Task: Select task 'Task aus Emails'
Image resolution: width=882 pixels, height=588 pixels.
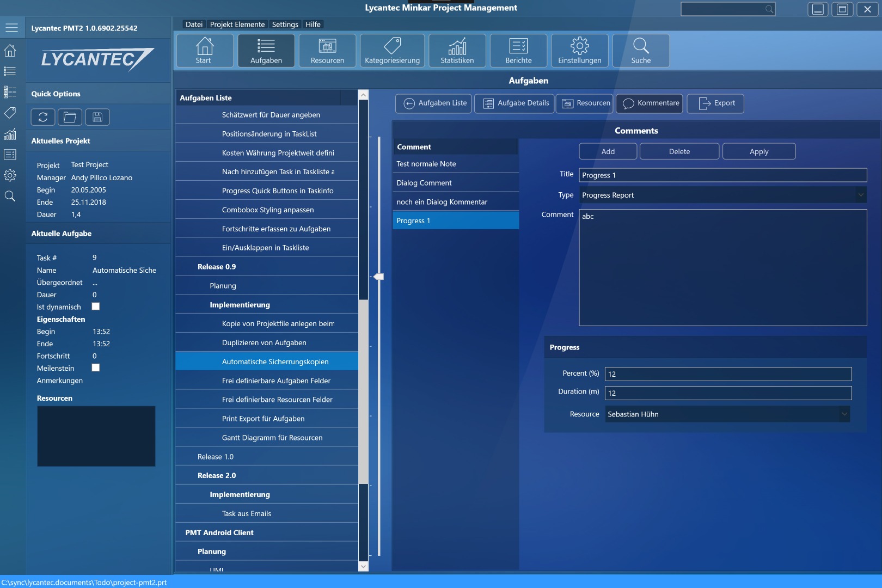Action: (267, 513)
